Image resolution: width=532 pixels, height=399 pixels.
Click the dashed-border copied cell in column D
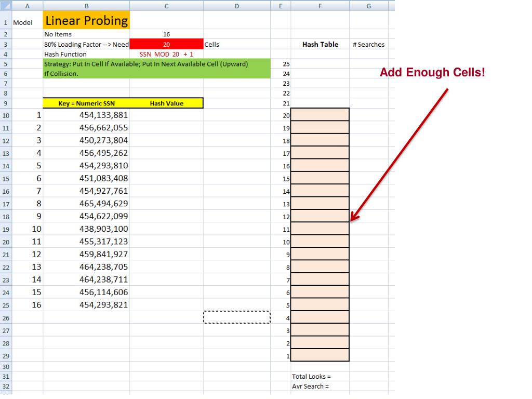pos(237,317)
